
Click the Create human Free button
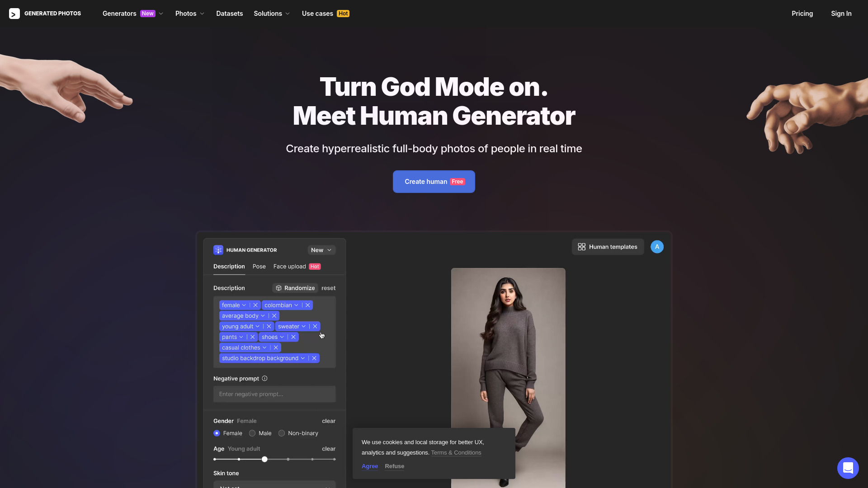tap(434, 182)
